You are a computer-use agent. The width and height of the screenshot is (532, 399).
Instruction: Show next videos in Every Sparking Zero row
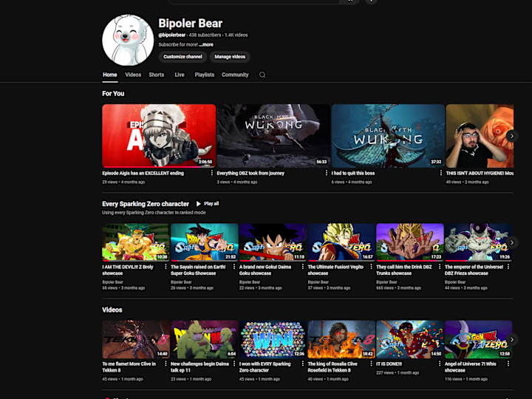[x=512, y=242]
